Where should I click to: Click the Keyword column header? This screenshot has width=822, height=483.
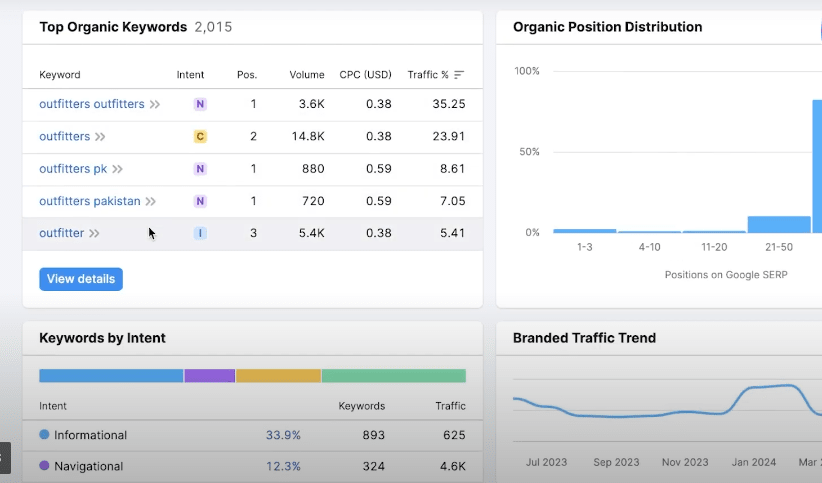coord(60,75)
